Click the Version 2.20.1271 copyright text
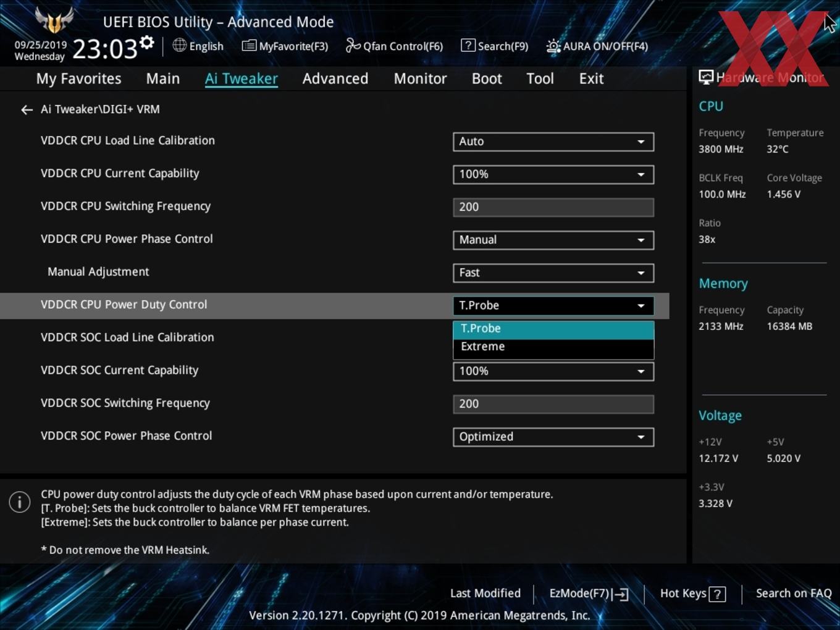Screen dimensions: 840x630 [419, 616]
